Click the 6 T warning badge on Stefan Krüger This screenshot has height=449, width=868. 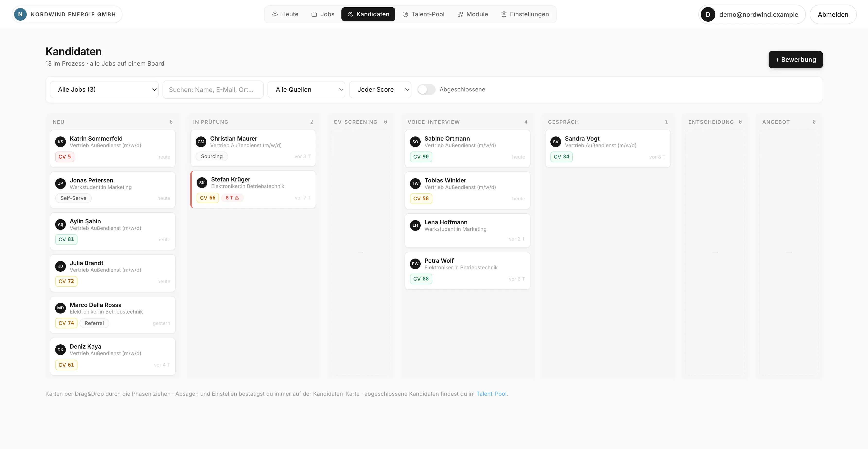coord(232,198)
